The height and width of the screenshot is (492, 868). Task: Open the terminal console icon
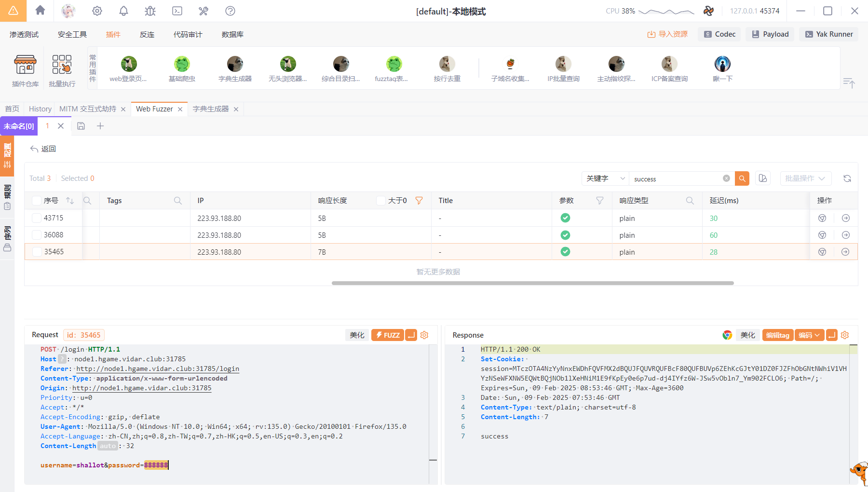[x=177, y=11]
